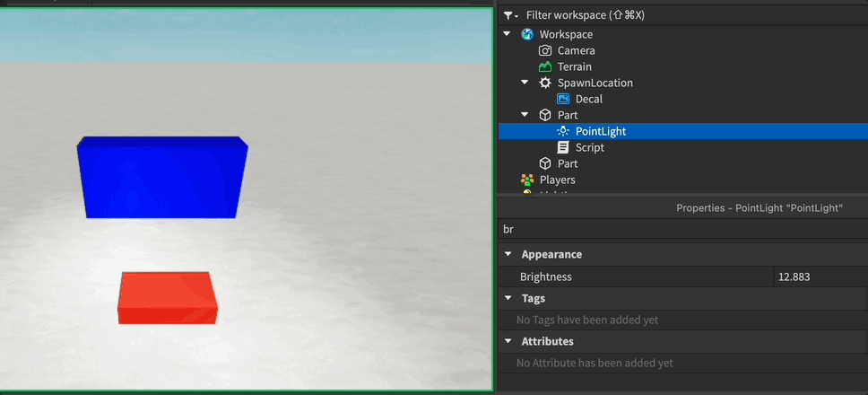Click the SpawnLocation gear icon
The width and height of the screenshot is (868, 395).
545,83
